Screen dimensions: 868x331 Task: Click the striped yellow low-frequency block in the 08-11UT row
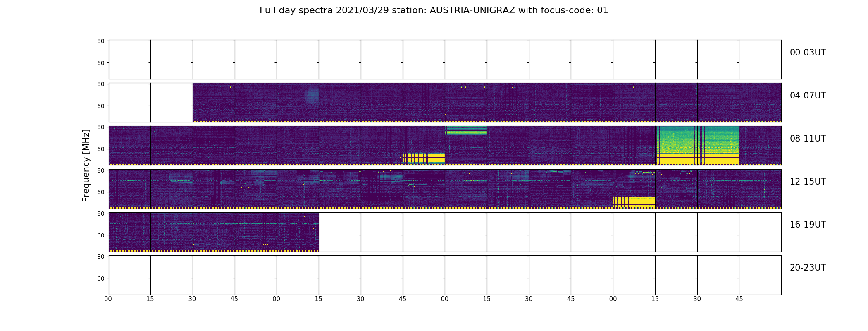tap(424, 158)
